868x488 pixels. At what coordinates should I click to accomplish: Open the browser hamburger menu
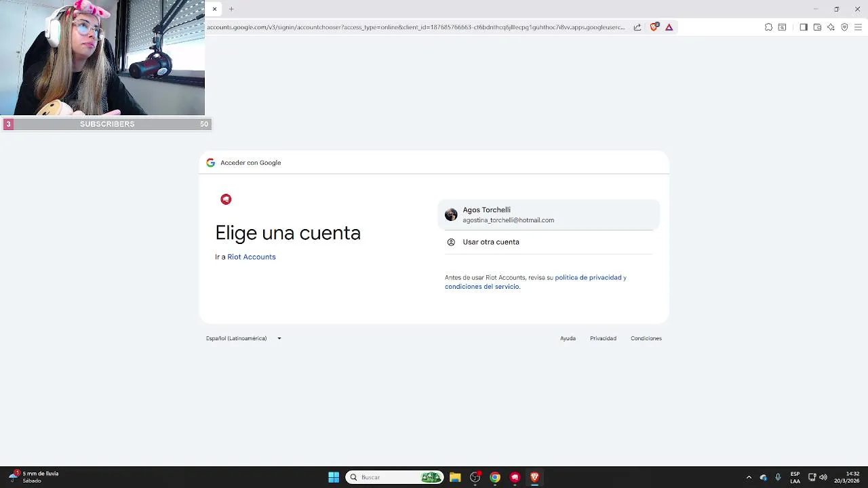(x=858, y=27)
